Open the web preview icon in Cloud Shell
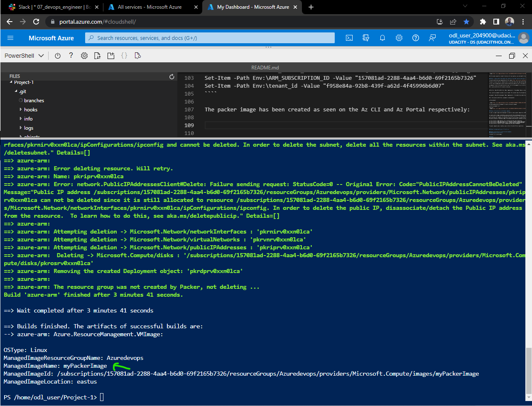532x406 pixels. tap(137, 55)
